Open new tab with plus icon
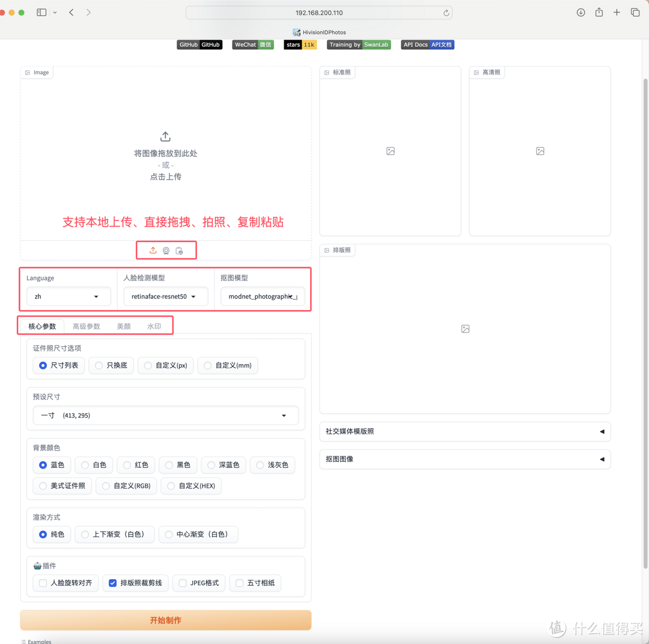The height and width of the screenshot is (644, 649). click(x=617, y=13)
